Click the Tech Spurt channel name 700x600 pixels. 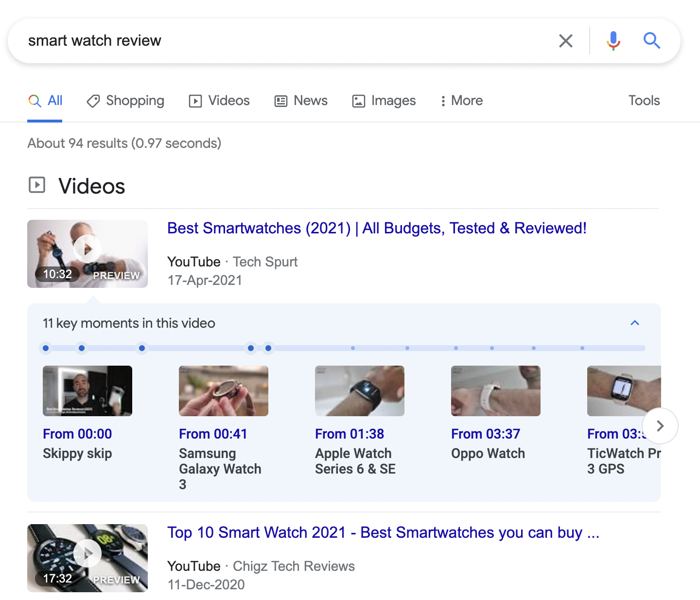click(265, 262)
